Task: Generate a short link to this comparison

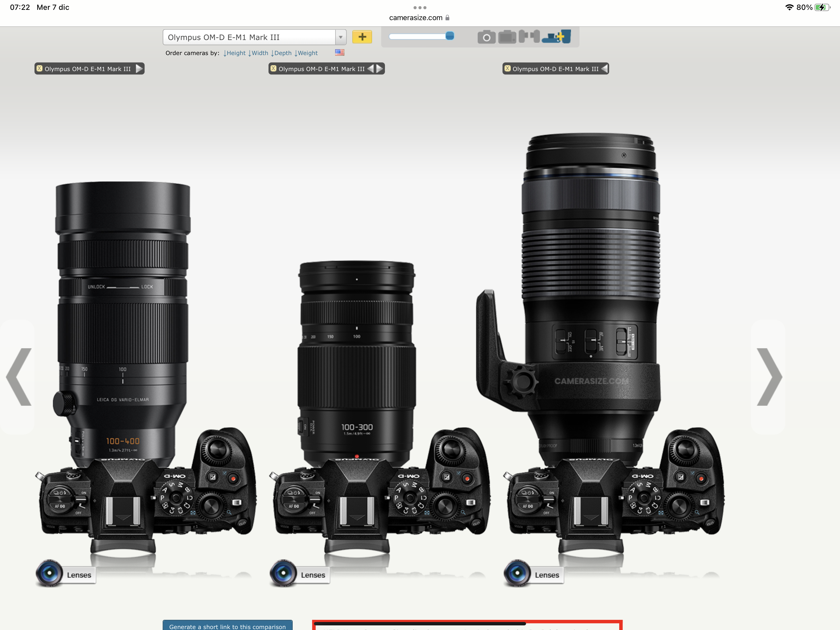Action: coord(228,625)
